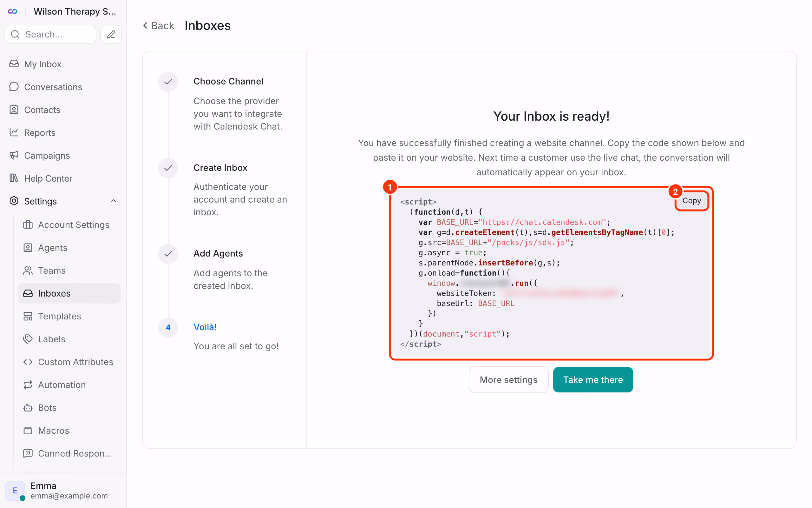Click the Choose Channel step checkmark
Viewport: 812px width, 508px height.
point(168,82)
